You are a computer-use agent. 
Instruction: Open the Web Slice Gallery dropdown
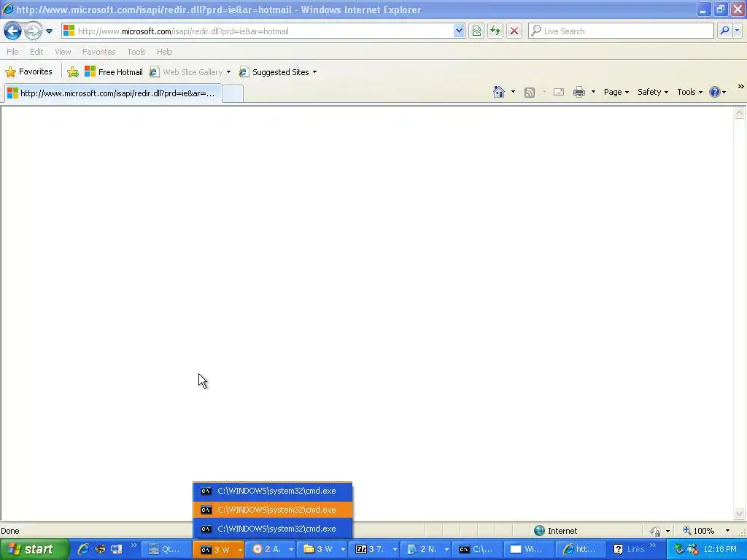[x=190, y=72]
